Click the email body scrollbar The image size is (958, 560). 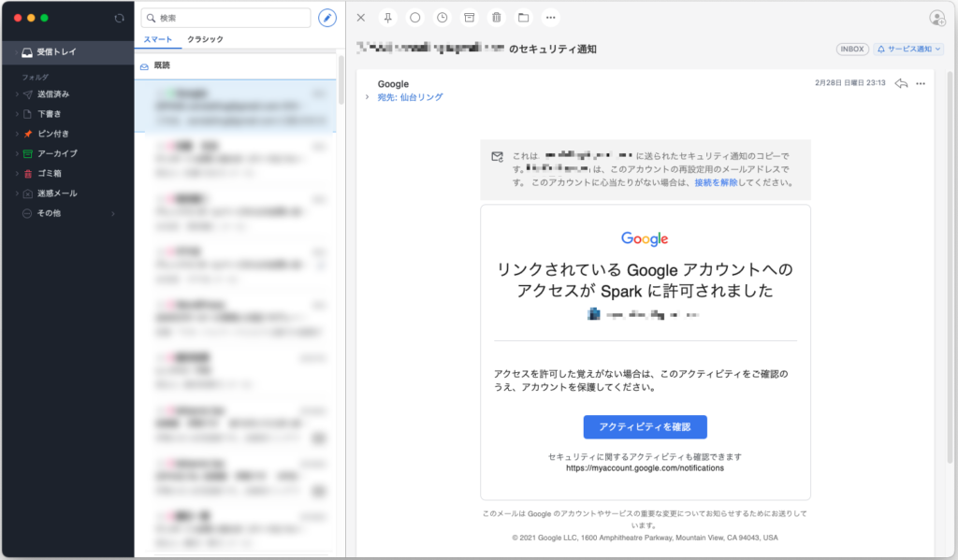[951, 267]
